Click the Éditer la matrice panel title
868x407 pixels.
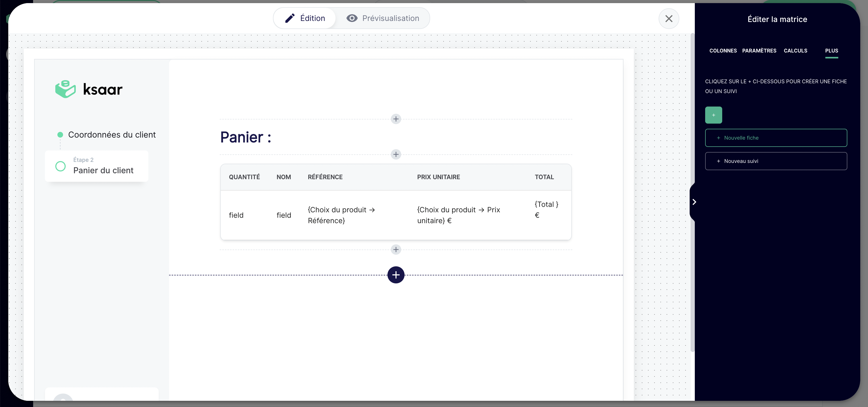pyautogui.click(x=777, y=19)
